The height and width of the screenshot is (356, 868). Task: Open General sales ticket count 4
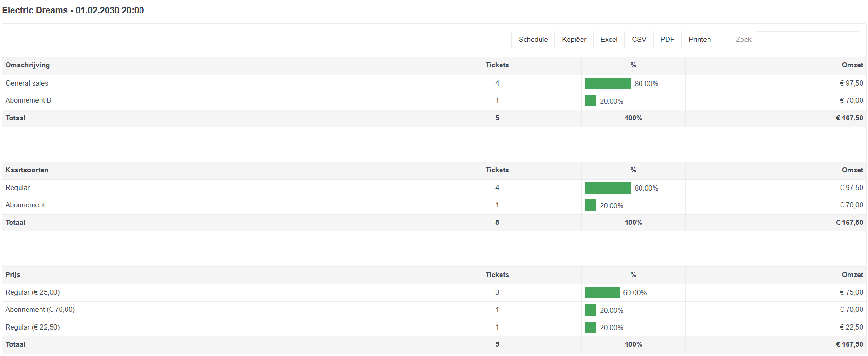(x=497, y=83)
